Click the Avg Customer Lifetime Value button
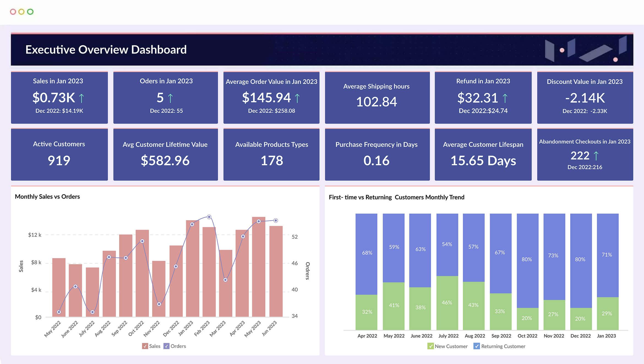Viewport: 644px width, 364px height. pyautogui.click(x=165, y=155)
